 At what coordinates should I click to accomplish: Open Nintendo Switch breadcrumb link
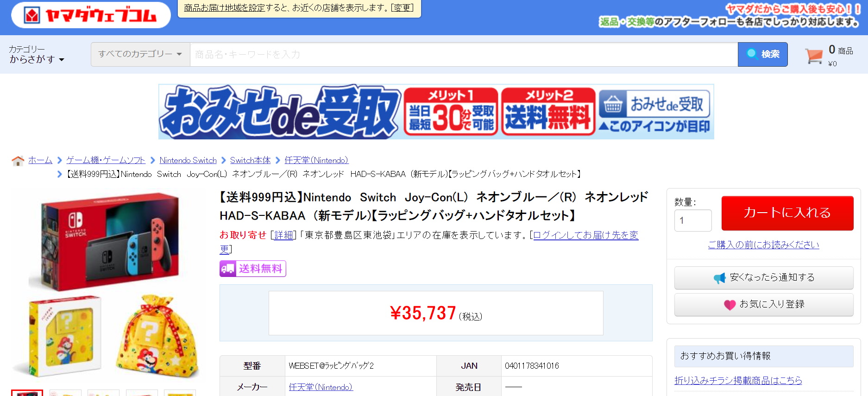pyautogui.click(x=188, y=160)
